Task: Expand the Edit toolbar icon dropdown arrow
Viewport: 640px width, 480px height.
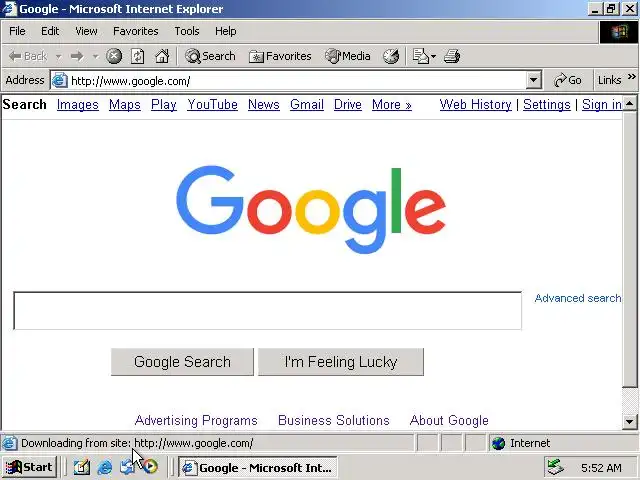Action: (x=433, y=56)
